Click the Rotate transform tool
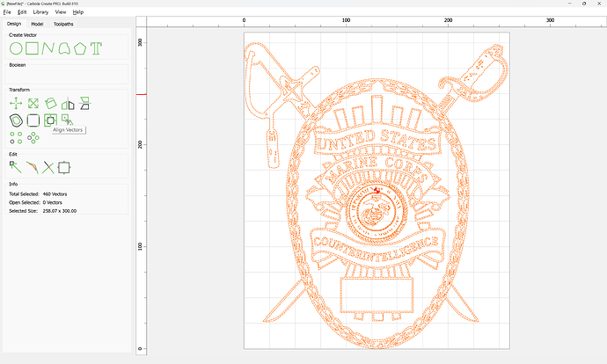Screen dimensions: 607x364 tap(50, 103)
